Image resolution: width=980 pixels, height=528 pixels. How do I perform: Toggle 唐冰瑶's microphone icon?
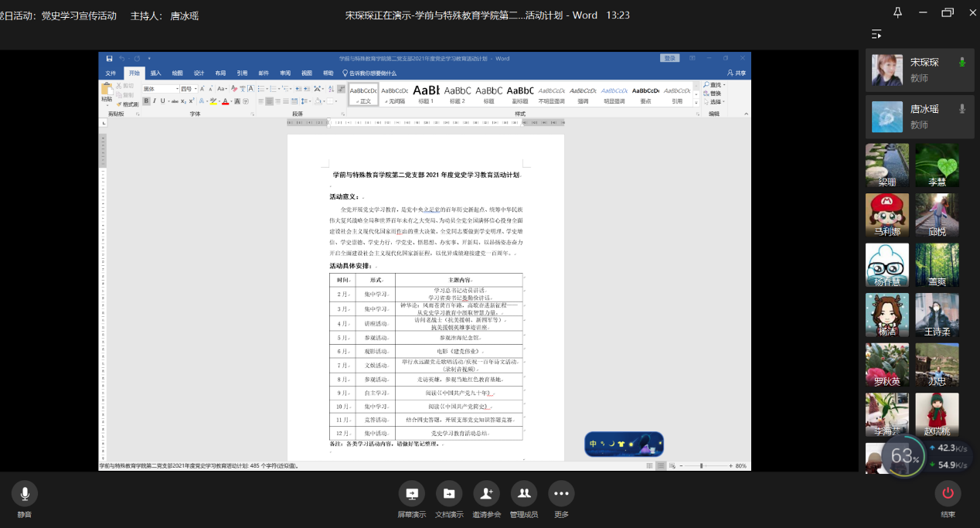(x=962, y=109)
